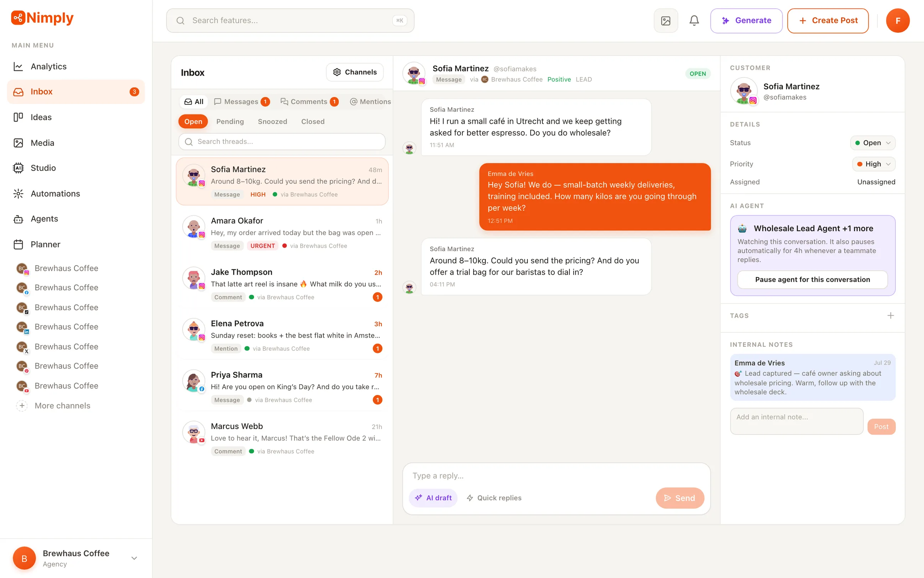Open notifications bell icon

coord(694,21)
